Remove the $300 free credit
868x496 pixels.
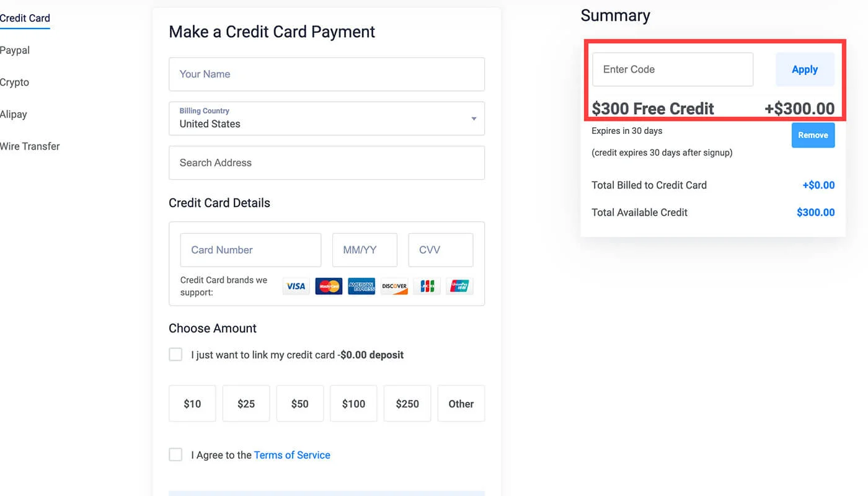tap(813, 135)
